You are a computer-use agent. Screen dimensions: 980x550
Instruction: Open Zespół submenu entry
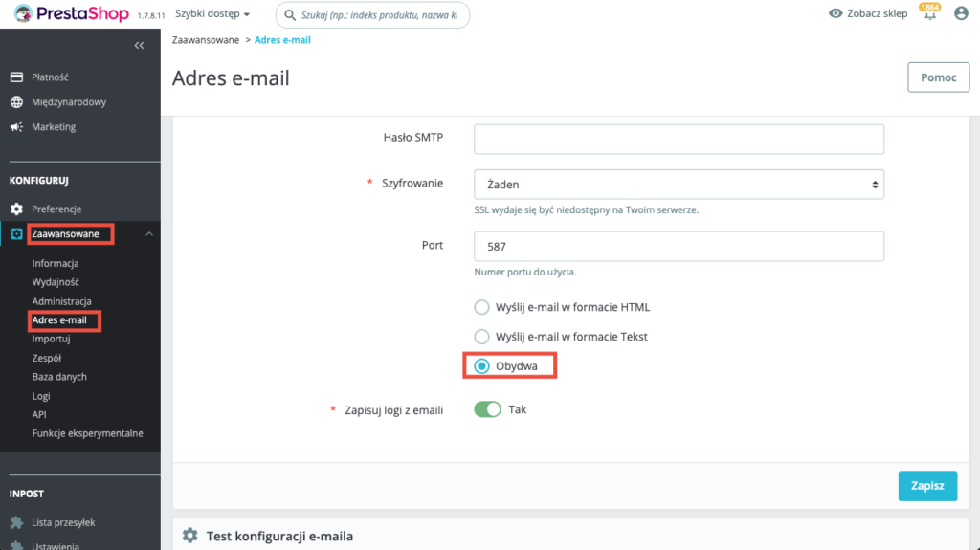coord(47,358)
